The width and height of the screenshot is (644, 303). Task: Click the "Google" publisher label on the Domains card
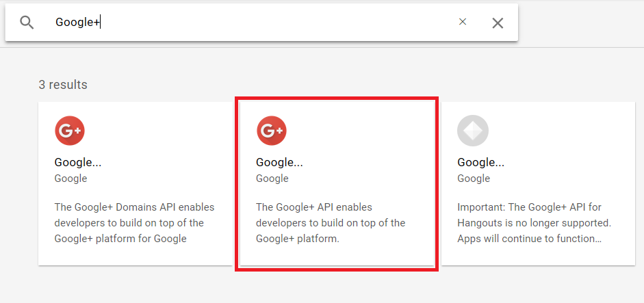[70, 179]
